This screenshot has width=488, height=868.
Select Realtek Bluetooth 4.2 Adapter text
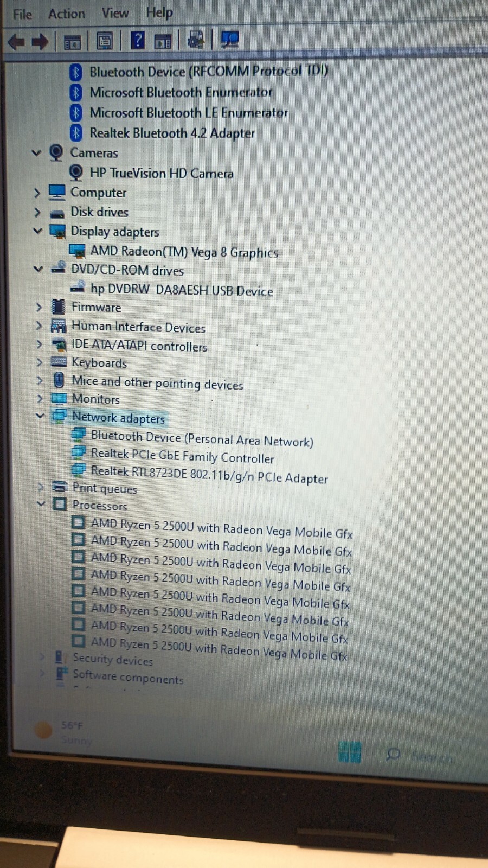tap(172, 133)
